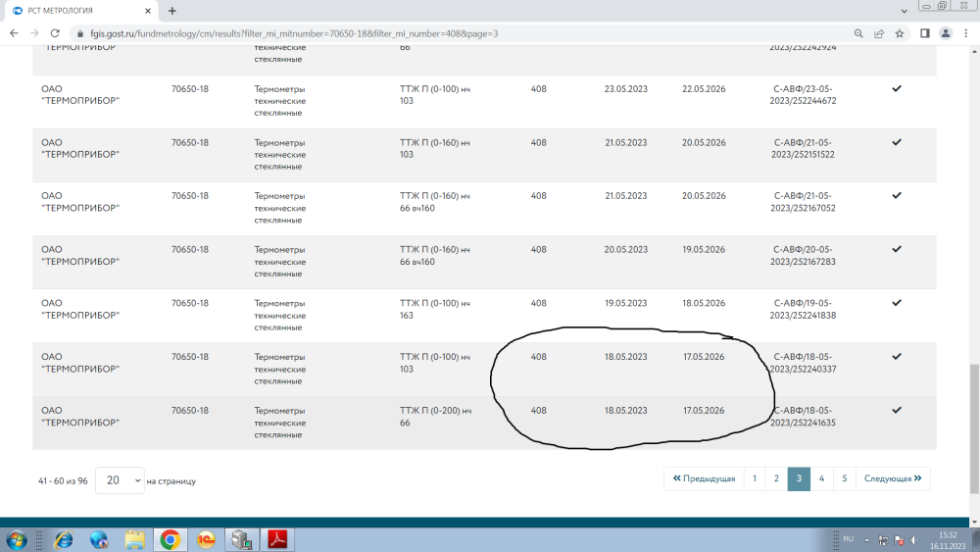Screen dimensions: 980x552
Task: Open Internet Explorer from the taskbar
Action: pyautogui.click(x=64, y=539)
